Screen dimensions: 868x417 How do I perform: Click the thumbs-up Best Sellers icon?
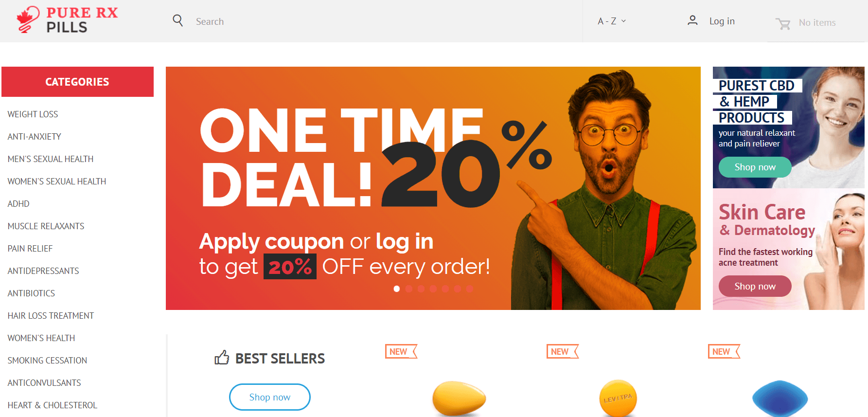point(222,358)
